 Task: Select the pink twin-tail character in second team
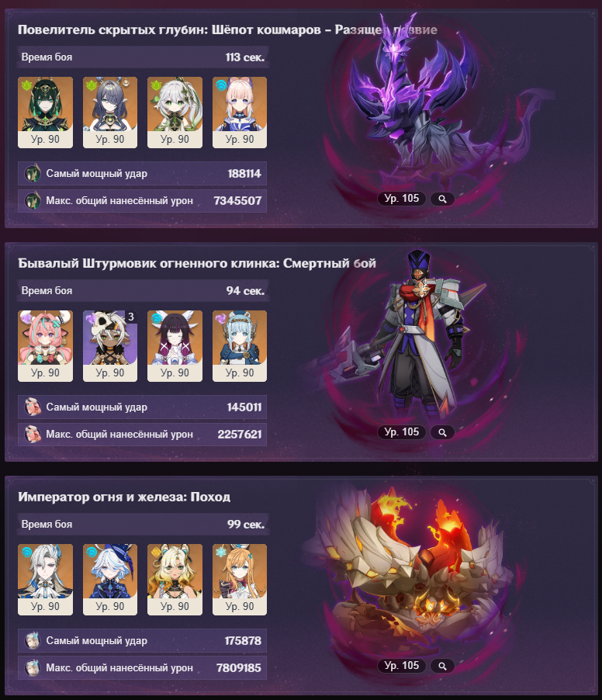point(45,346)
